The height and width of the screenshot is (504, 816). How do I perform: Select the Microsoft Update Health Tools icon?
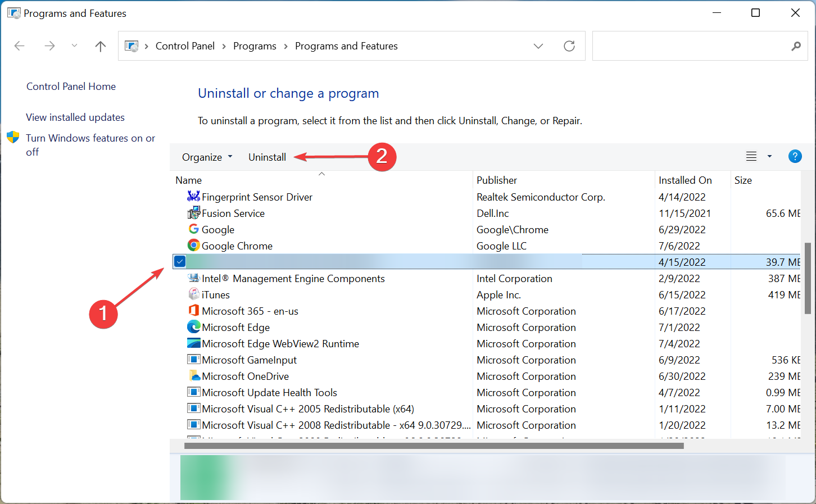(x=194, y=392)
